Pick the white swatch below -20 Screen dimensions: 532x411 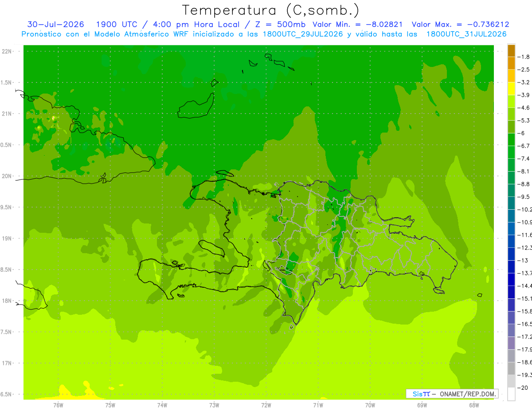pyautogui.click(x=511, y=394)
